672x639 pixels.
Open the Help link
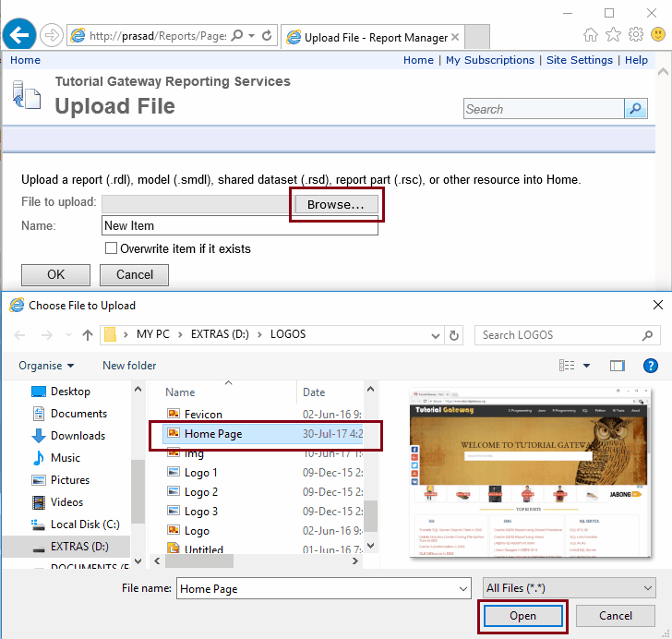(636, 60)
